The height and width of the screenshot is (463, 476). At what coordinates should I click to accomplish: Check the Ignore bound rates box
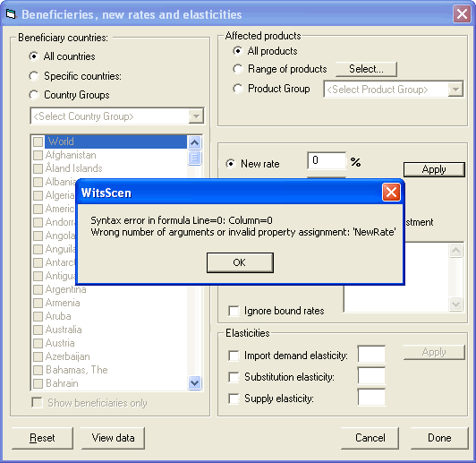(234, 311)
